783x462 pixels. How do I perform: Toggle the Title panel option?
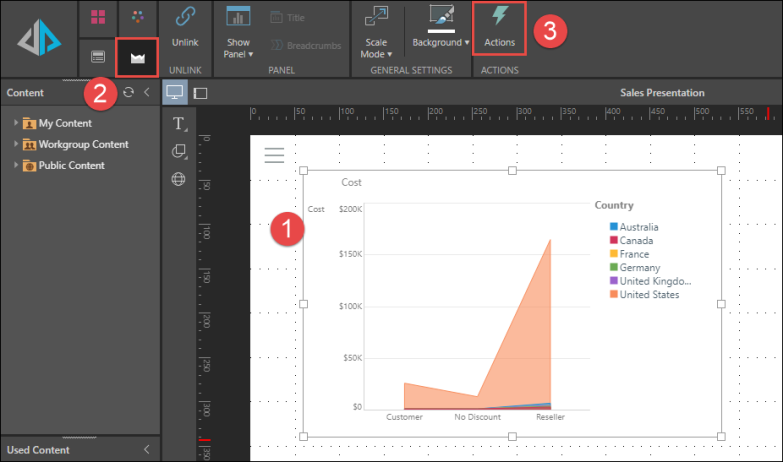point(290,17)
